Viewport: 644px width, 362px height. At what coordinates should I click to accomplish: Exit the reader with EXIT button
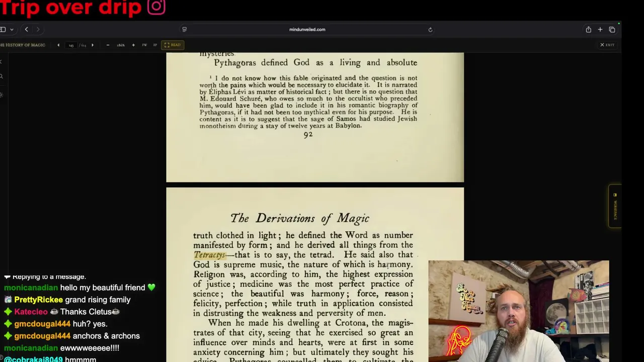(x=607, y=45)
